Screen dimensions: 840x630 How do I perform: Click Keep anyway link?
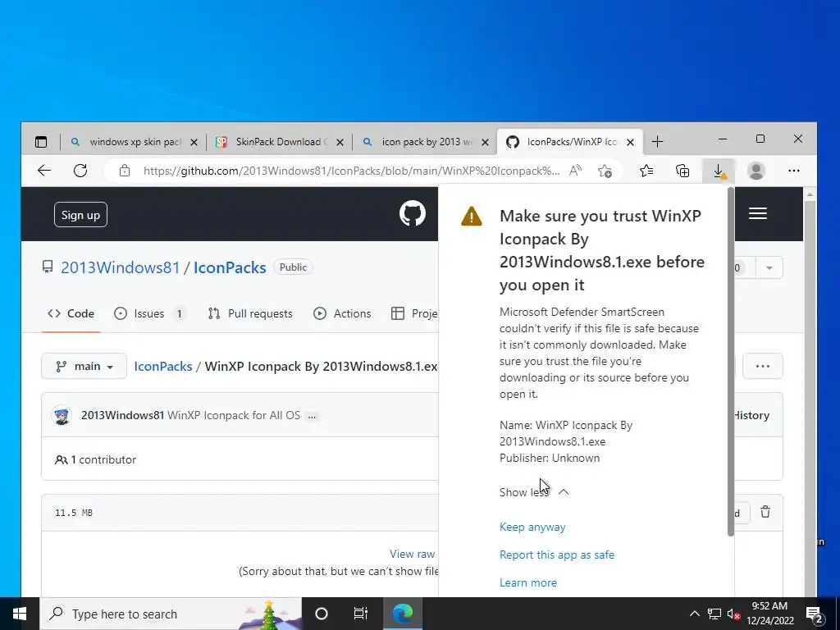pyautogui.click(x=532, y=527)
